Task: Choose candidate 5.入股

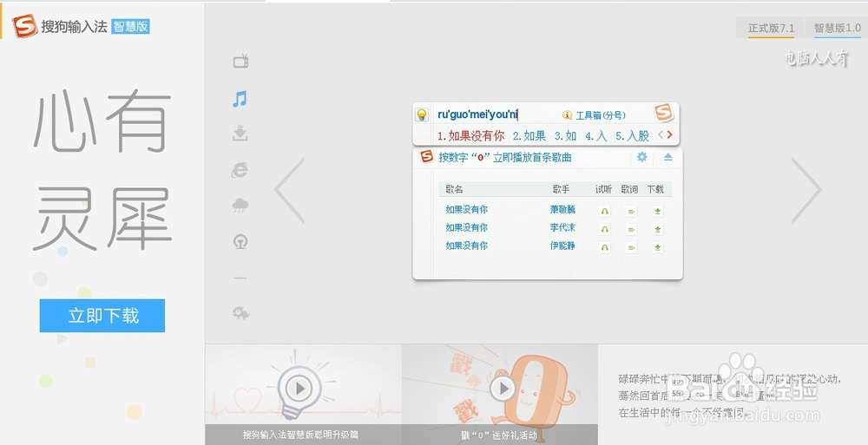Action: pyautogui.click(x=632, y=135)
